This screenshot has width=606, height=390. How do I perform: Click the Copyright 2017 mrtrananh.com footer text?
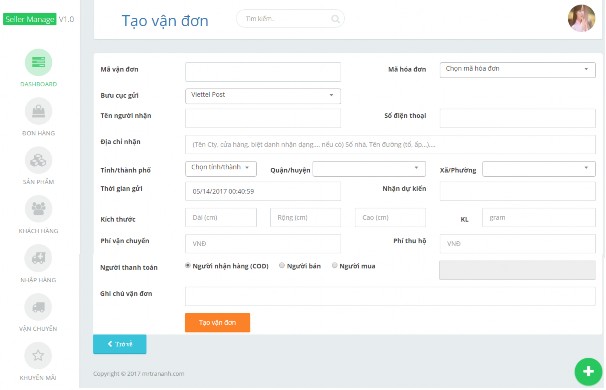(x=138, y=374)
